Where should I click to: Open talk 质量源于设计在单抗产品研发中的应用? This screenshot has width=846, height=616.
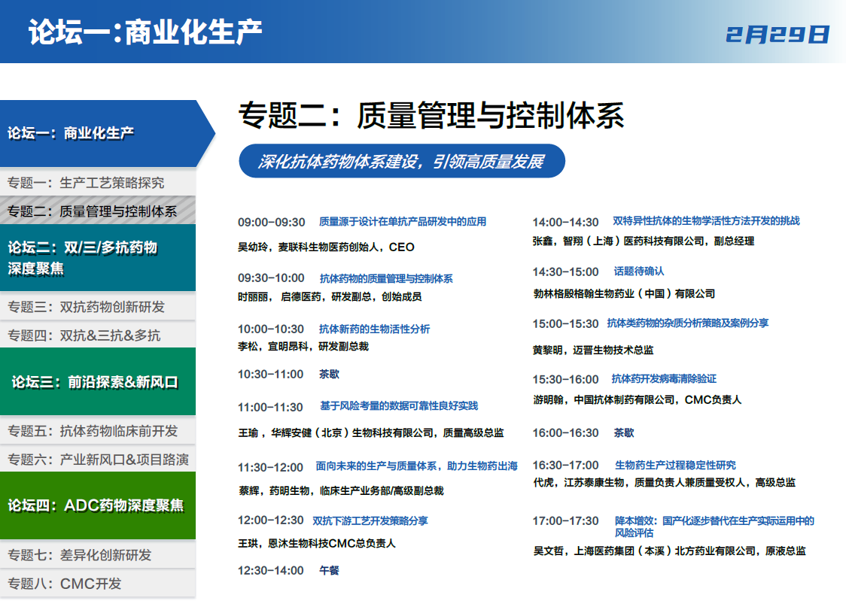(403, 222)
